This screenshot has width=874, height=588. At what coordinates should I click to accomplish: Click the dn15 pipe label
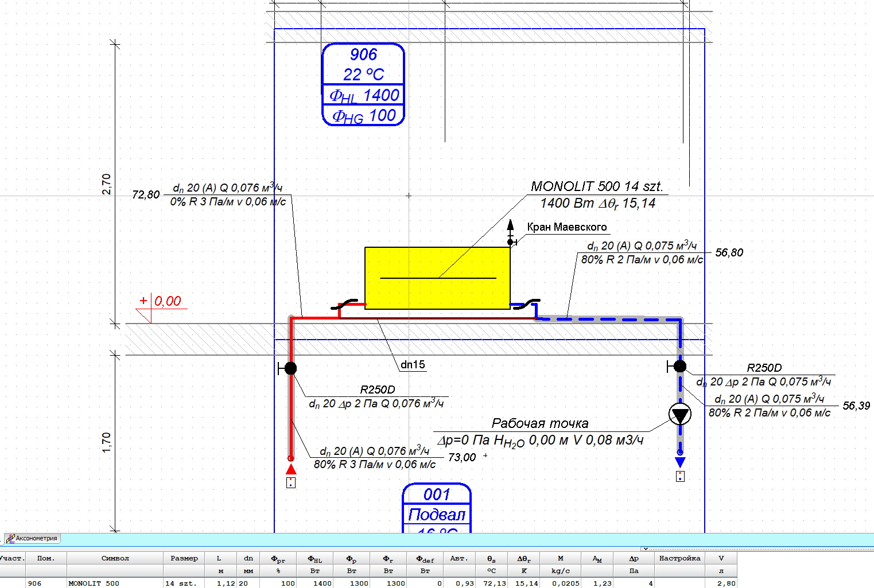[x=413, y=364]
